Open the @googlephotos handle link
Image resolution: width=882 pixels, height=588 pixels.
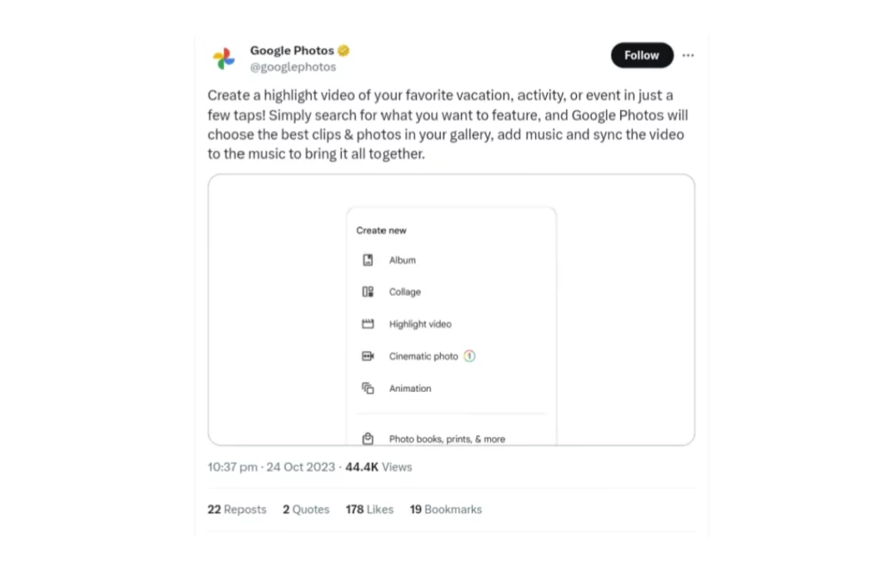293,67
